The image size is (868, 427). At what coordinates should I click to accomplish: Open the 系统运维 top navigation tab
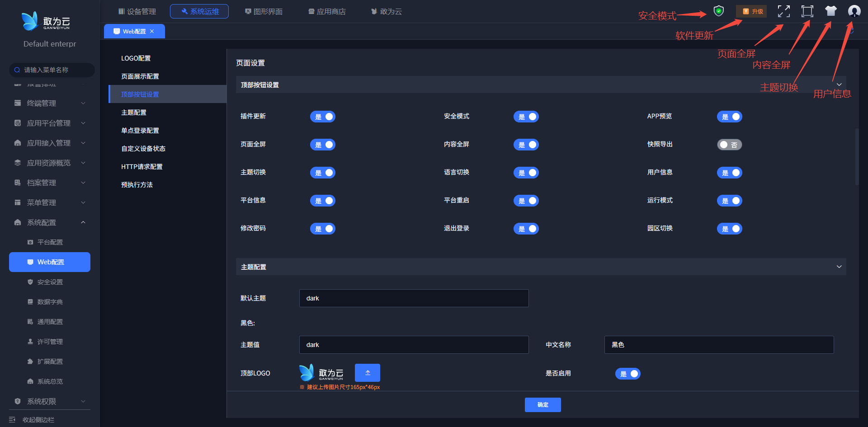click(199, 11)
